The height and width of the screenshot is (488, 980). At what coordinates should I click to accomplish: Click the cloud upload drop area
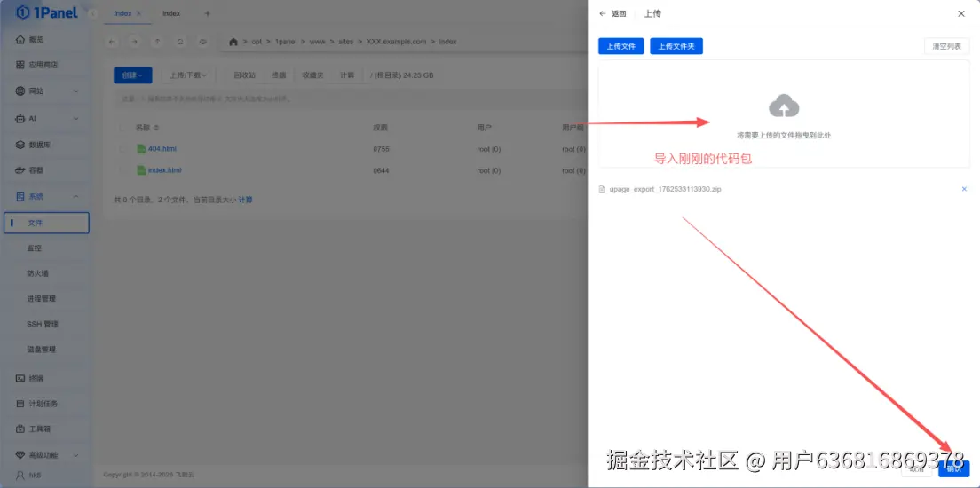784,114
